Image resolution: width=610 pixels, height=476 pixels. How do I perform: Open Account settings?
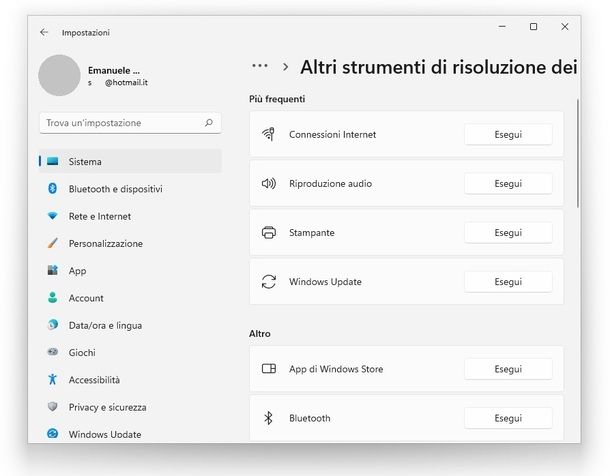pyautogui.click(x=130, y=298)
